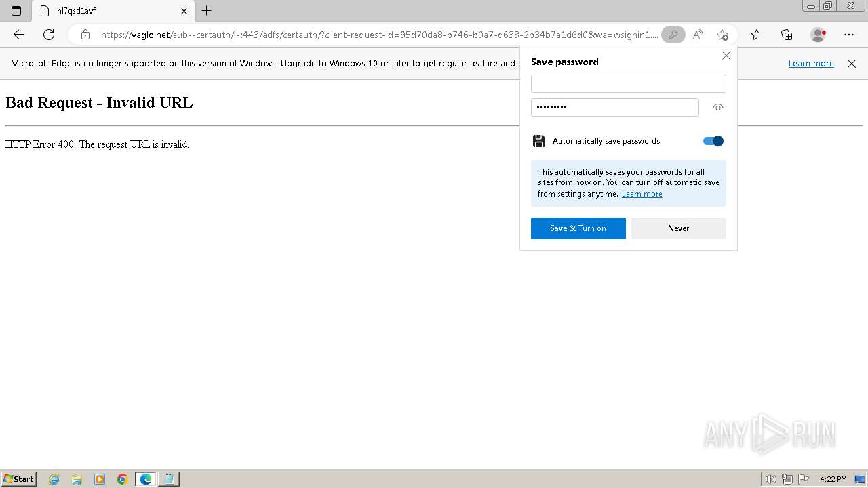Image resolution: width=868 pixels, height=488 pixels.
Task: Open File Explorer from taskbar
Action: click(x=77, y=479)
